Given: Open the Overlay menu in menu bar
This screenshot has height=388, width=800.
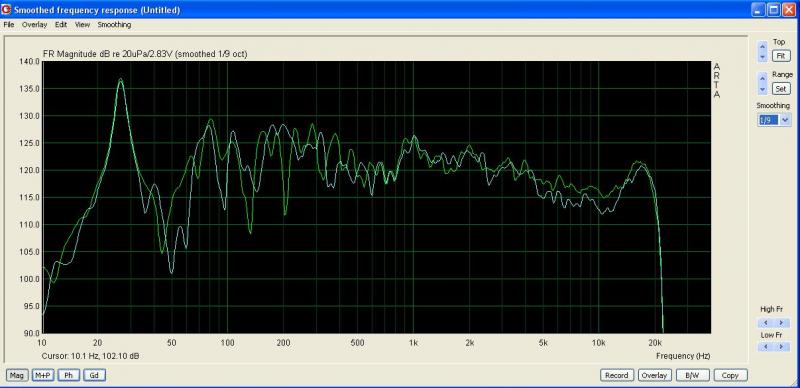Looking at the screenshot, I should point(34,25).
